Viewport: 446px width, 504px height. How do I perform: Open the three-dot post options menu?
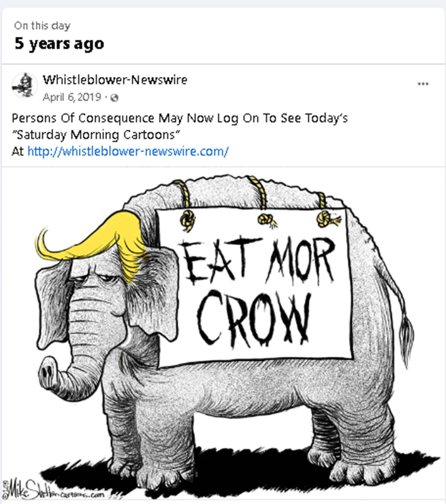coord(423,84)
